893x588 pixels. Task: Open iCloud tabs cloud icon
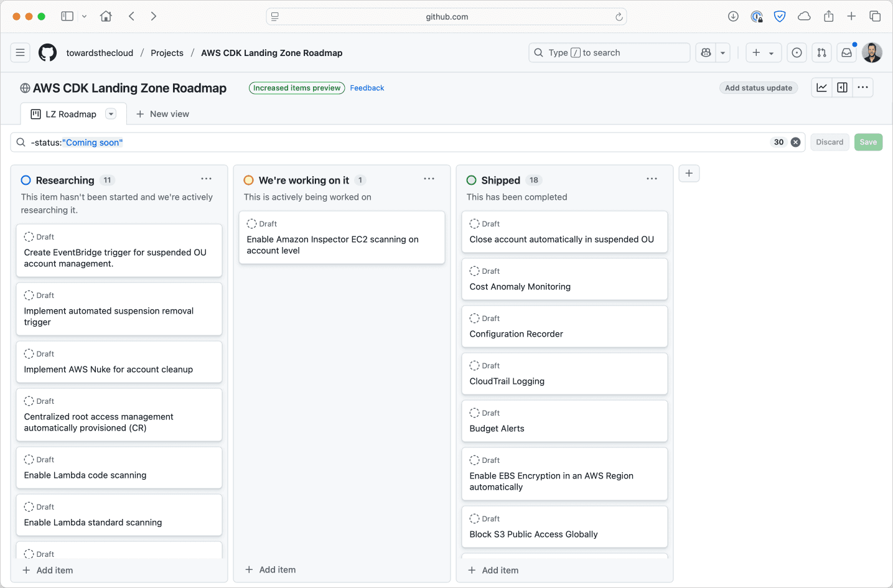pos(804,16)
